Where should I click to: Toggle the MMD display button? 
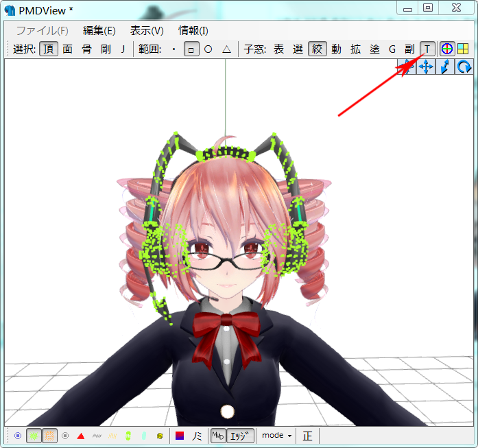[218, 436]
